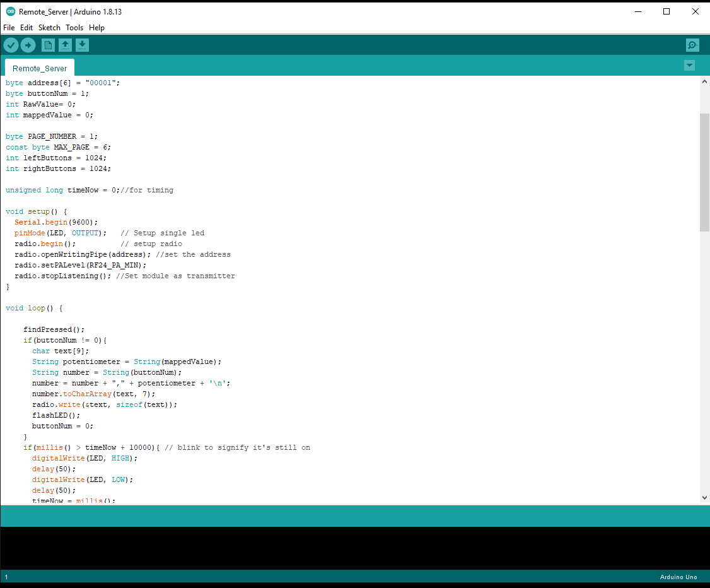Image resolution: width=710 pixels, height=588 pixels.
Task: Click the scroll-down arrow of the editor scrollbar
Action: point(704,497)
